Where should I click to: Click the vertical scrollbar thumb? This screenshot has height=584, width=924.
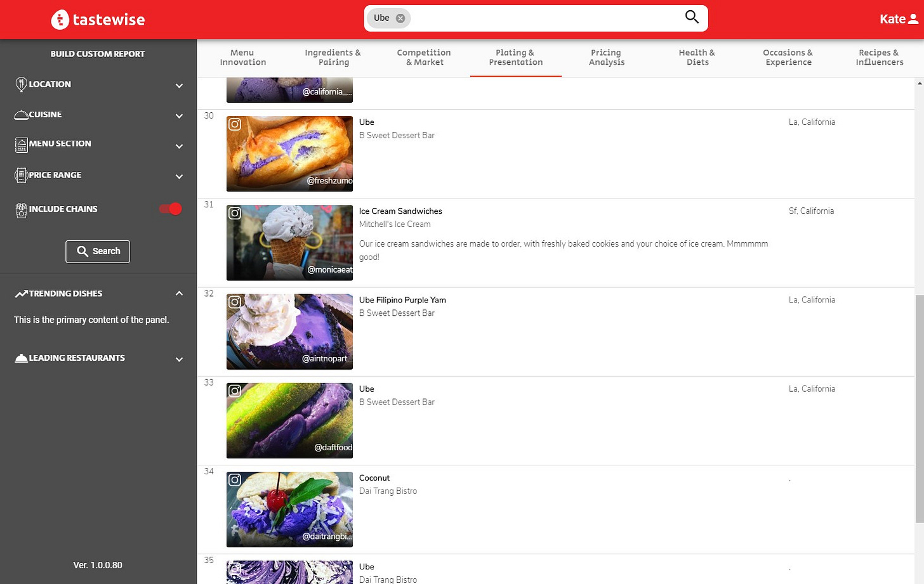pyautogui.click(x=920, y=409)
